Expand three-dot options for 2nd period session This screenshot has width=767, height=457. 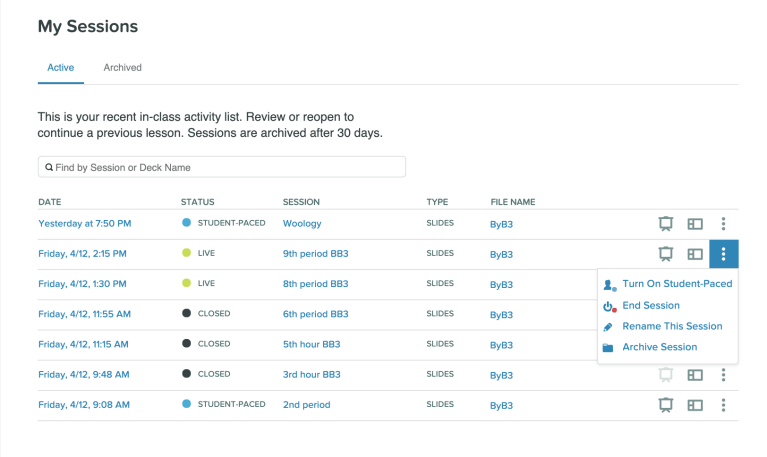(x=723, y=405)
